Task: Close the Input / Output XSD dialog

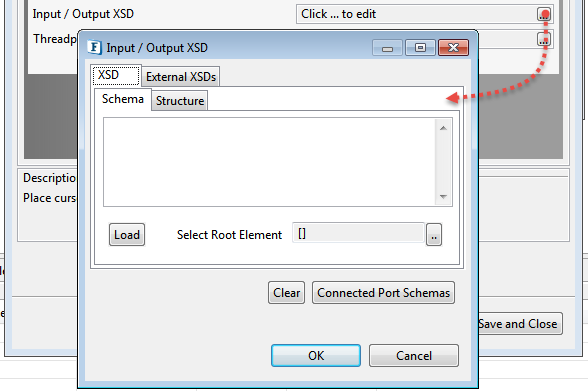Action: [x=453, y=48]
